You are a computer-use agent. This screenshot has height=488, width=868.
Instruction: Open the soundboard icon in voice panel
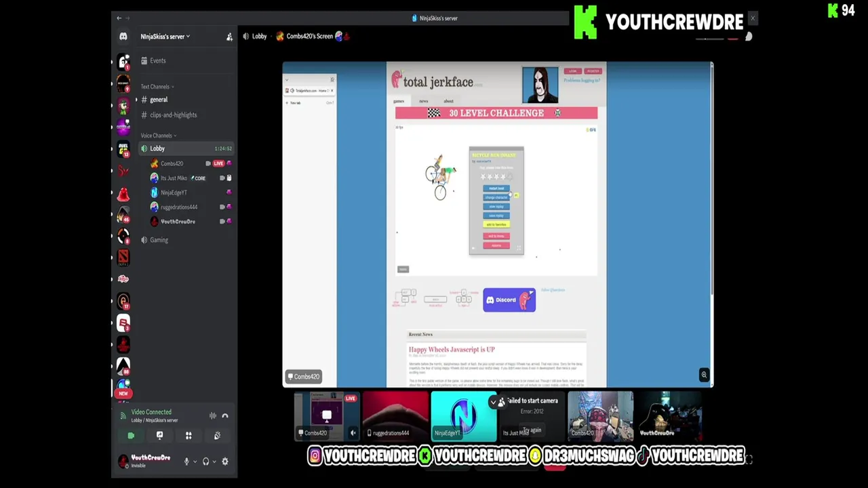217,435
